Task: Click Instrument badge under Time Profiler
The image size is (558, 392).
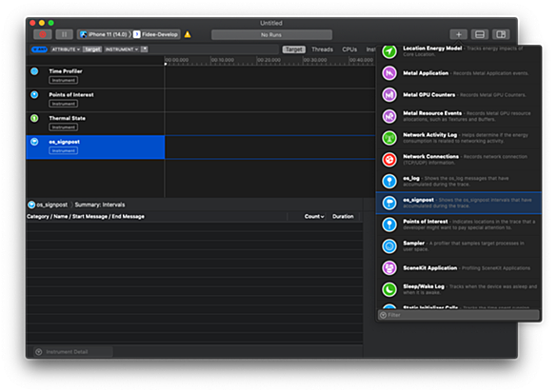Action: pyautogui.click(x=64, y=80)
